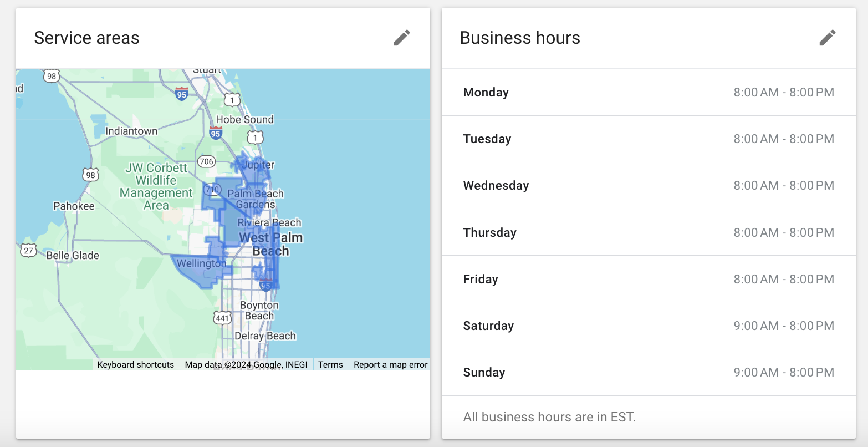
Task: Click the Report a map error link
Action: [x=390, y=364]
